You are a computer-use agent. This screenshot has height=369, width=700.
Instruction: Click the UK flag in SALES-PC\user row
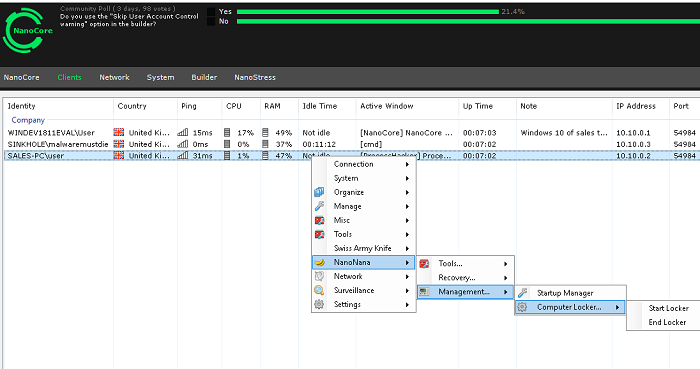point(119,156)
